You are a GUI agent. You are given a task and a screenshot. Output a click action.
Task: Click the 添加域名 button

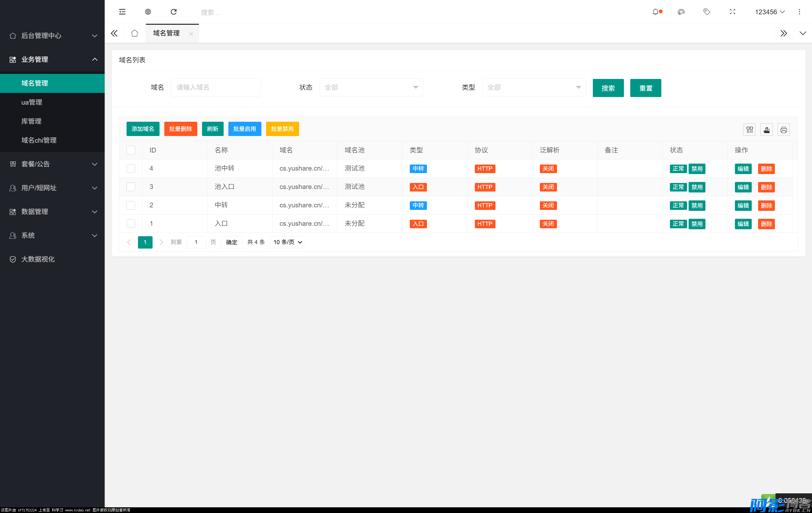(x=143, y=129)
